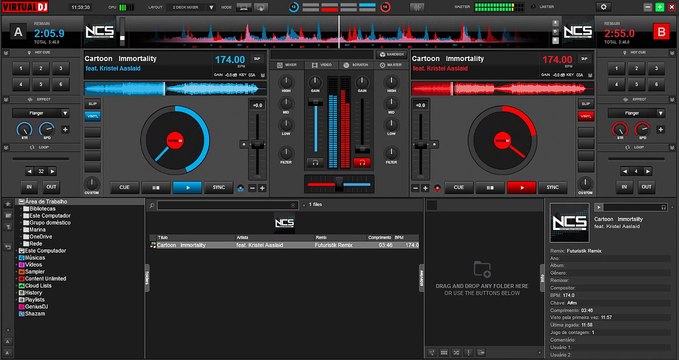
Task: Click deck B pitch plus button
Action: pyautogui.click(x=425, y=188)
